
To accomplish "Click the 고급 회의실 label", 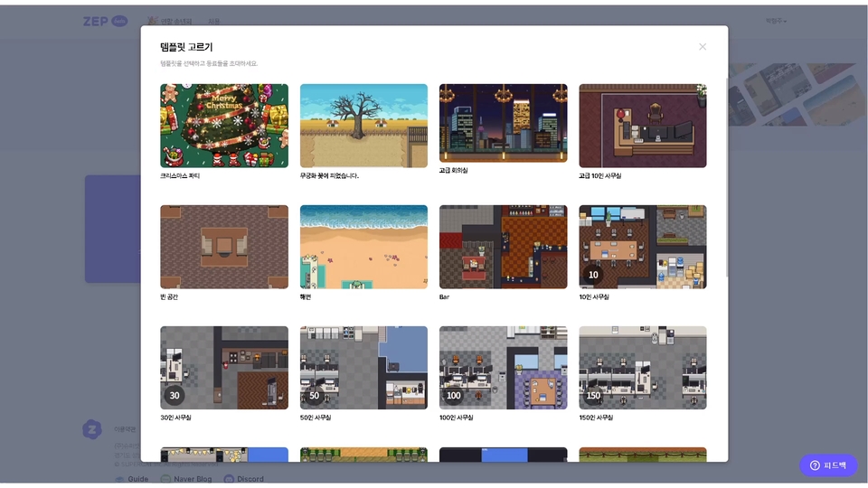I will [x=453, y=171].
